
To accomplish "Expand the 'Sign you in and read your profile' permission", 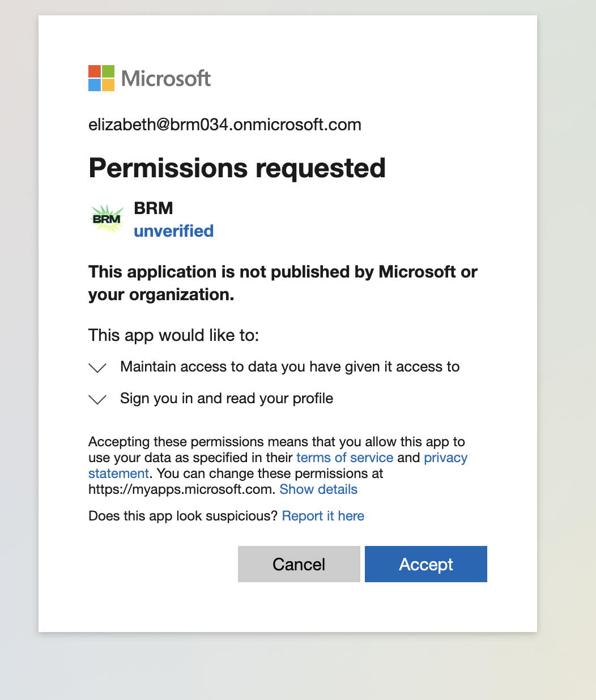I will (97, 399).
